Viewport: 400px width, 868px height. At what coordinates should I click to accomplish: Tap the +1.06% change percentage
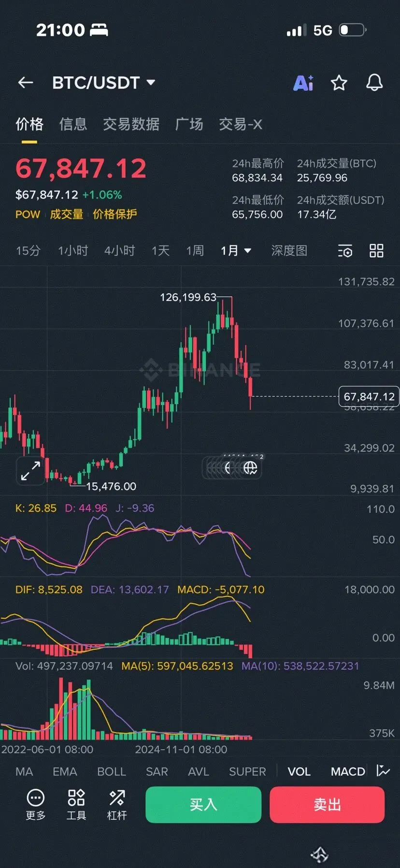click(102, 195)
